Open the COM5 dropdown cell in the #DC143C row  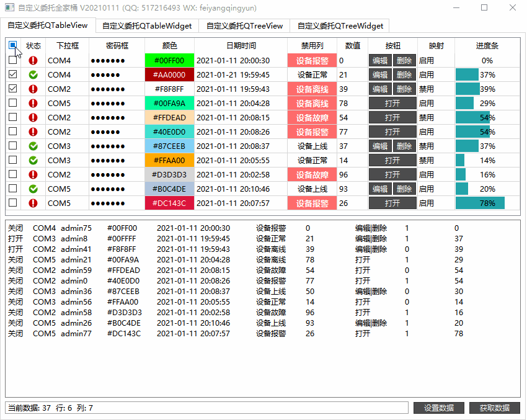coord(67,203)
